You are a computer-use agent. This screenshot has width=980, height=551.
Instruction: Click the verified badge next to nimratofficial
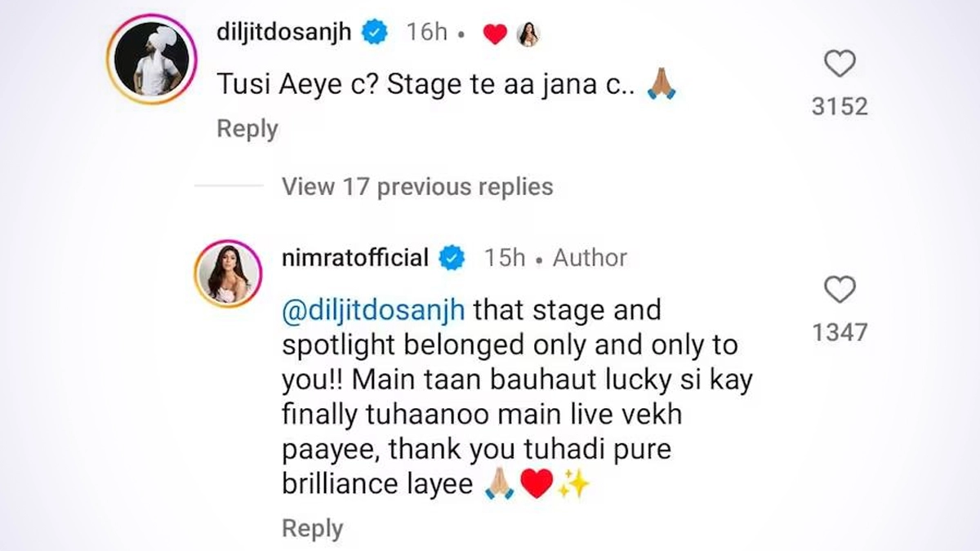(452, 259)
